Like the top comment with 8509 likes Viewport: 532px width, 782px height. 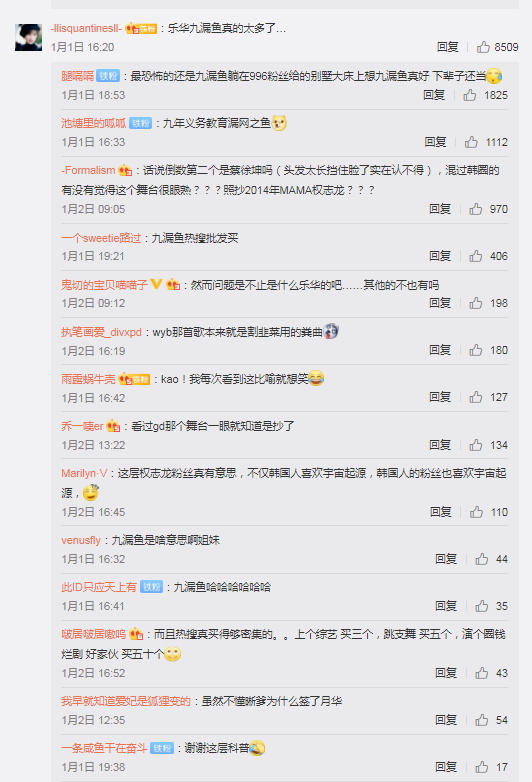pyautogui.click(x=483, y=47)
